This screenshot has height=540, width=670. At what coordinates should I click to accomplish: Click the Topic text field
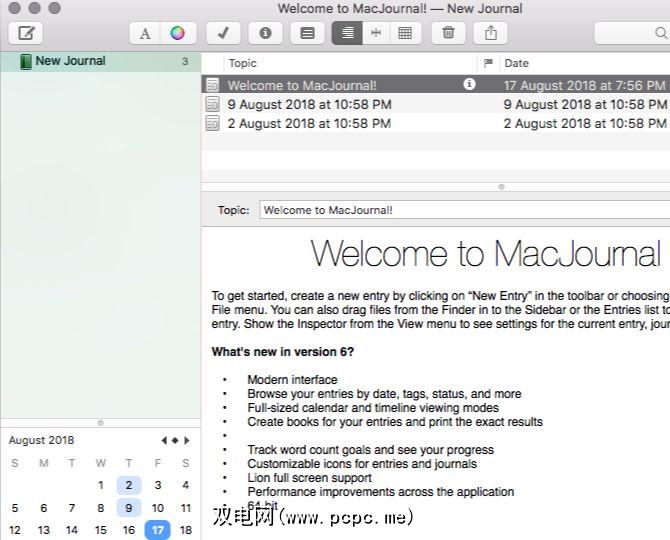464,210
